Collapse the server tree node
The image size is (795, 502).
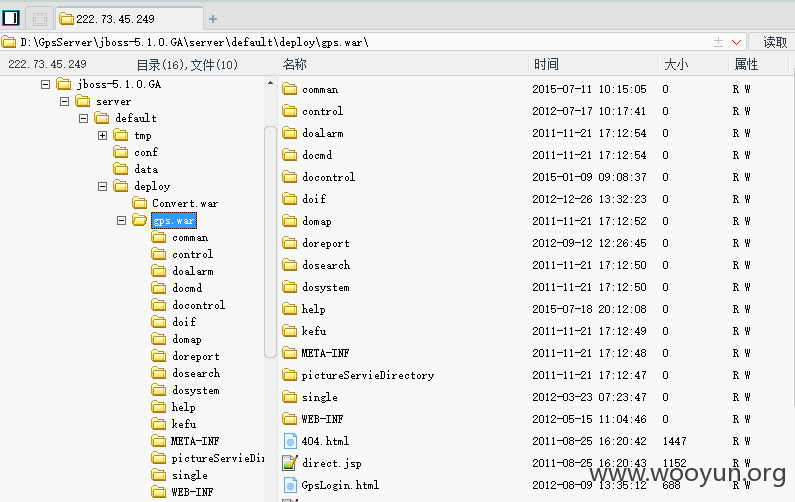click(x=64, y=101)
